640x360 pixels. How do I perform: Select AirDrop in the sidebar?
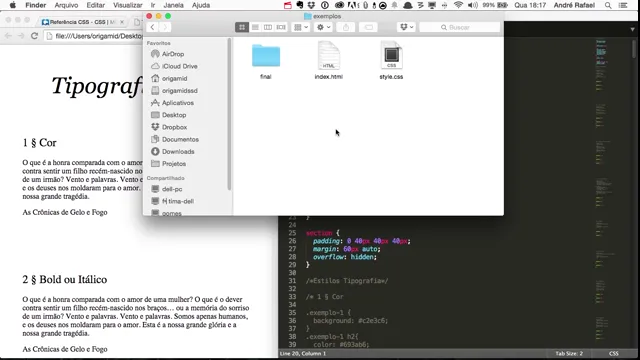click(x=173, y=54)
